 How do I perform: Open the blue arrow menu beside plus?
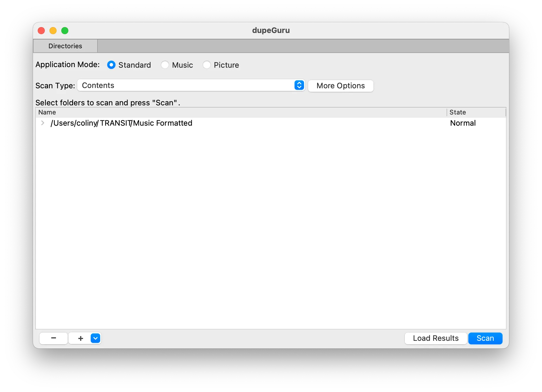click(x=95, y=338)
